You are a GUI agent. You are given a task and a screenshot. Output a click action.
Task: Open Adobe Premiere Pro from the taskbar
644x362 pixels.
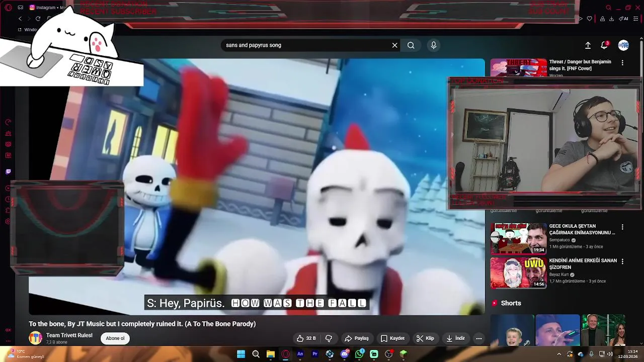pos(315,354)
